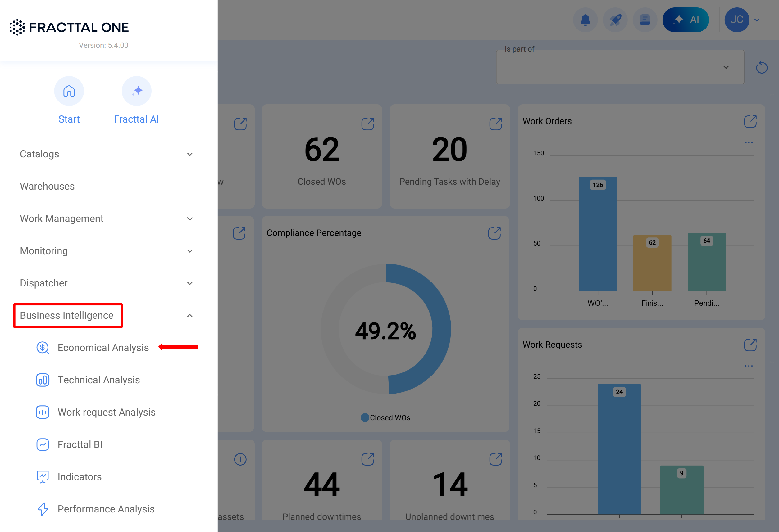This screenshot has height=532, width=779.
Task: Open the book documentation icon
Action: (x=645, y=20)
